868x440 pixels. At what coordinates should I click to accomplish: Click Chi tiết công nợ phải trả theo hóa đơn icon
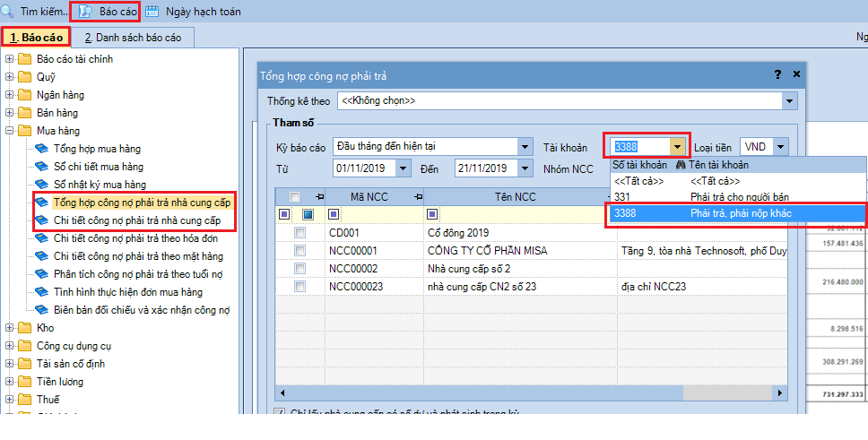(42, 238)
